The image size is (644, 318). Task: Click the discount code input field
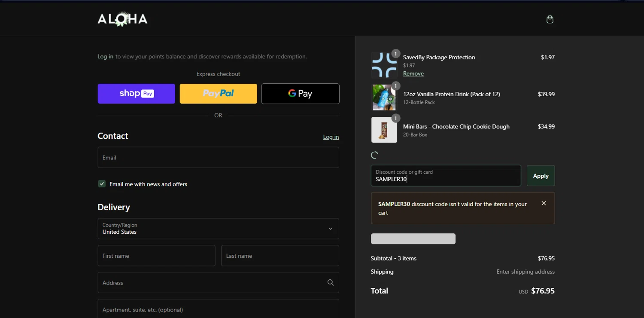click(x=446, y=176)
